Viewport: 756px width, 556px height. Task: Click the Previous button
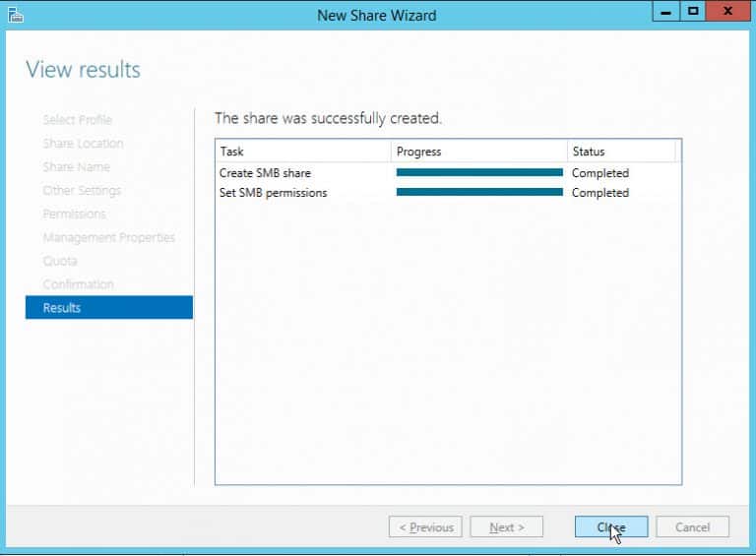[x=426, y=527]
